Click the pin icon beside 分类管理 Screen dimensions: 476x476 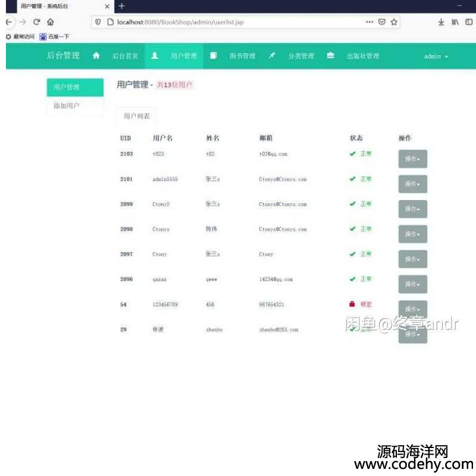[272, 56]
